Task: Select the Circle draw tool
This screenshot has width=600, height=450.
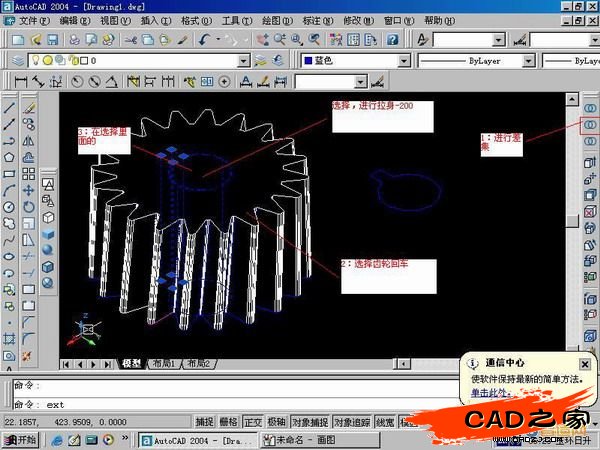Action: [9, 206]
